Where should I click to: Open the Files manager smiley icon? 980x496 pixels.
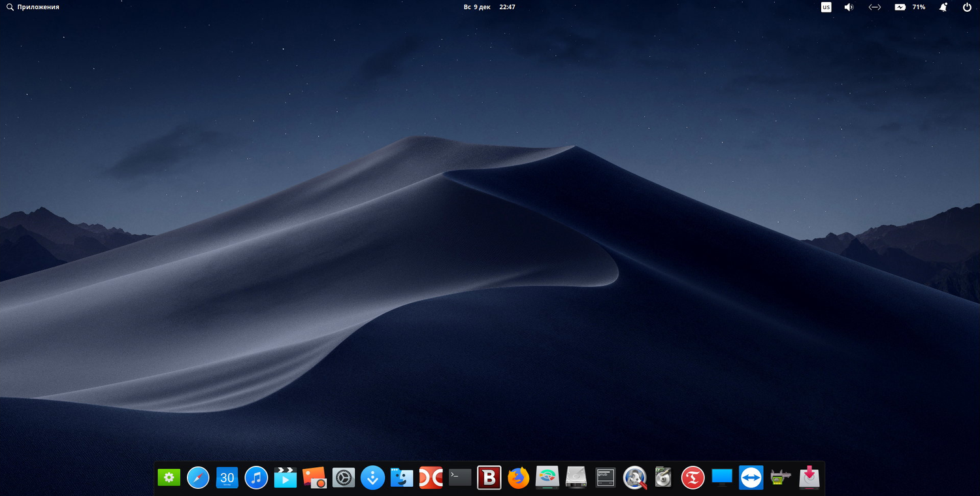(401, 478)
